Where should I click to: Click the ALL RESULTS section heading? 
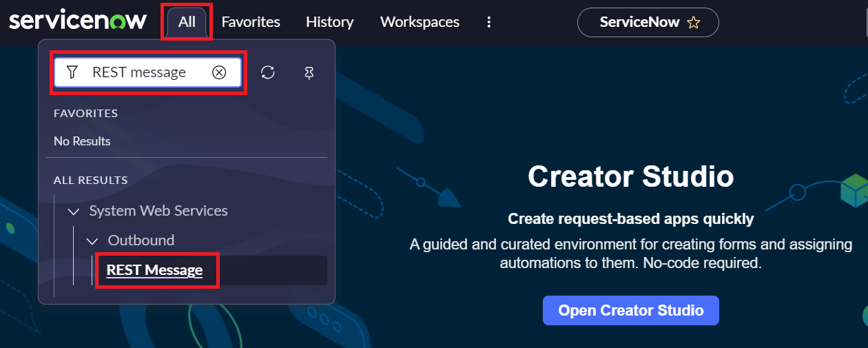(91, 180)
